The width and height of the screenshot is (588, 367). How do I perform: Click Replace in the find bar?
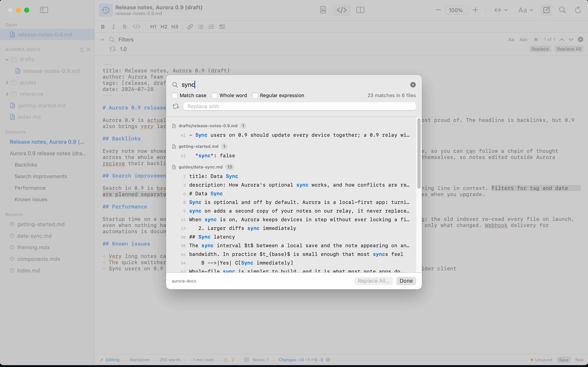coord(540,49)
